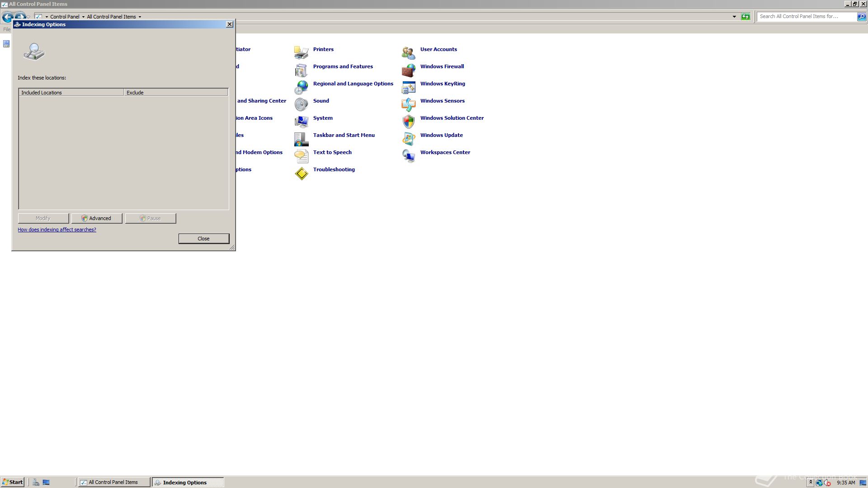The width and height of the screenshot is (868, 488).
Task: Open the Printers link
Action: pos(323,49)
